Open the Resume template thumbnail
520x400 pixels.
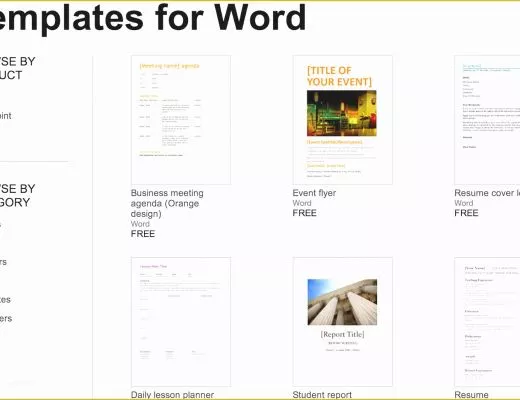[487, 322]
